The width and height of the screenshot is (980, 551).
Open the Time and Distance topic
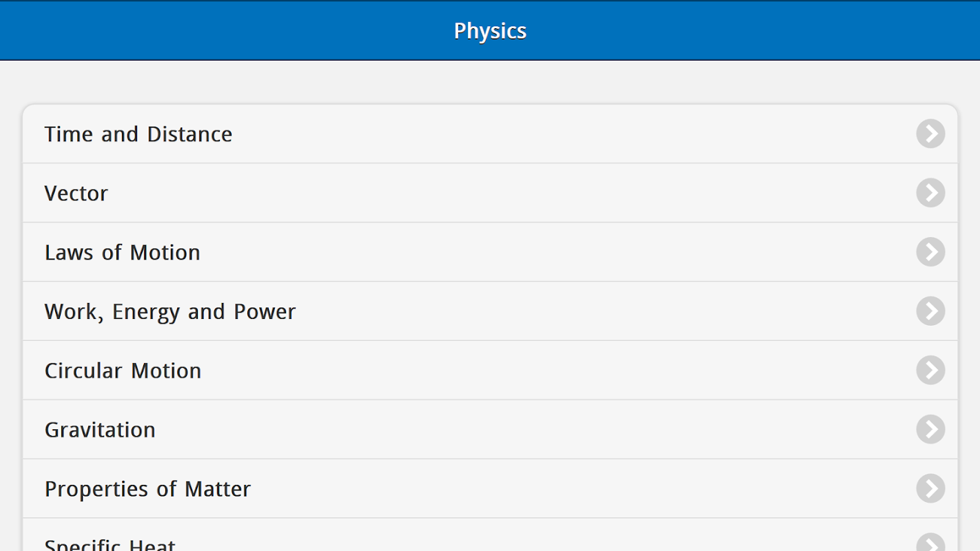[139, 134]
